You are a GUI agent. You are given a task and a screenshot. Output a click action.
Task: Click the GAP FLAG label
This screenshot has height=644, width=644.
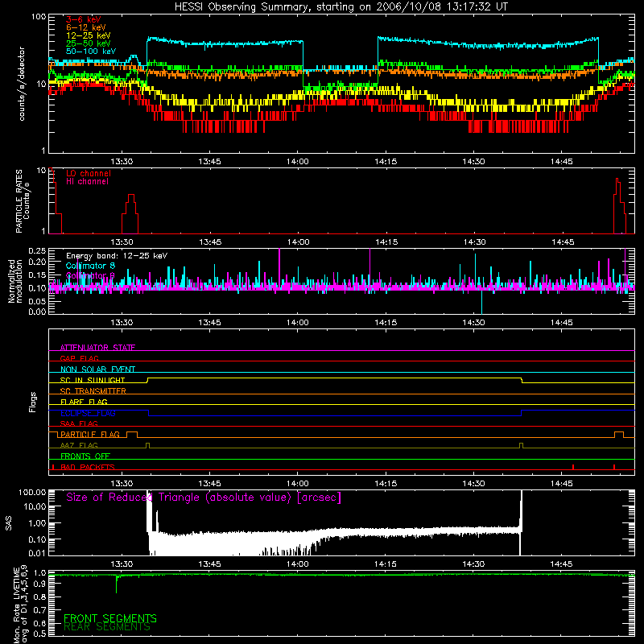pyautogui.click(x=79, y=358)
